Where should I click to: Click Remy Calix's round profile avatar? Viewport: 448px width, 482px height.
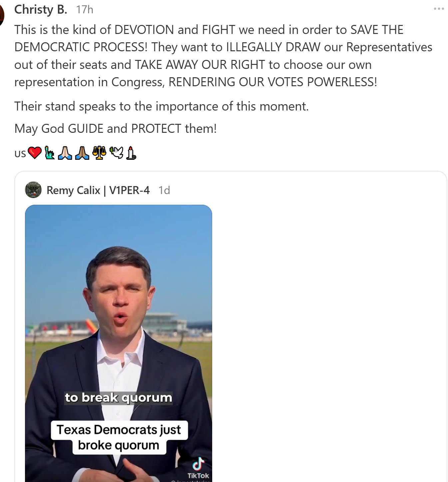(33, 190)
